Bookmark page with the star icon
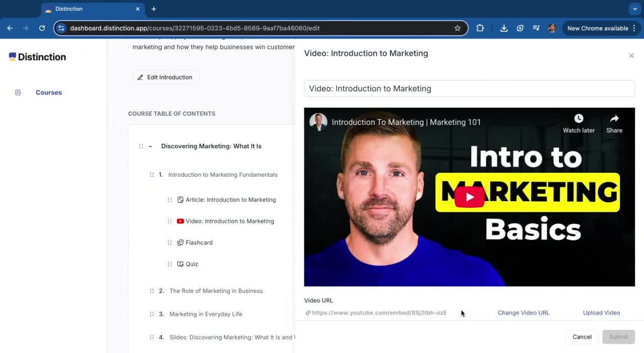The image size is (644, 353). click(x=457, y=28)
